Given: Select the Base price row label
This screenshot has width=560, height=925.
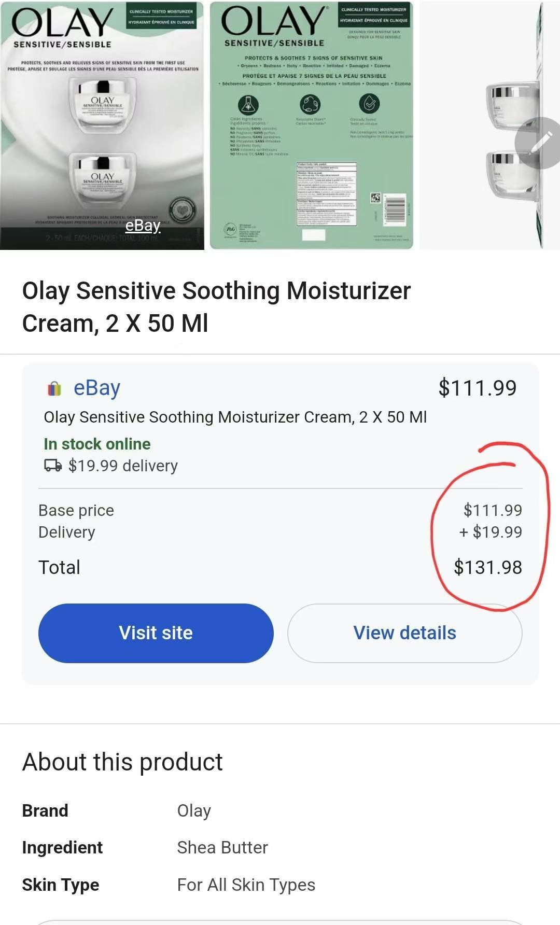Looking at the screenshot, I should point(76,510).
